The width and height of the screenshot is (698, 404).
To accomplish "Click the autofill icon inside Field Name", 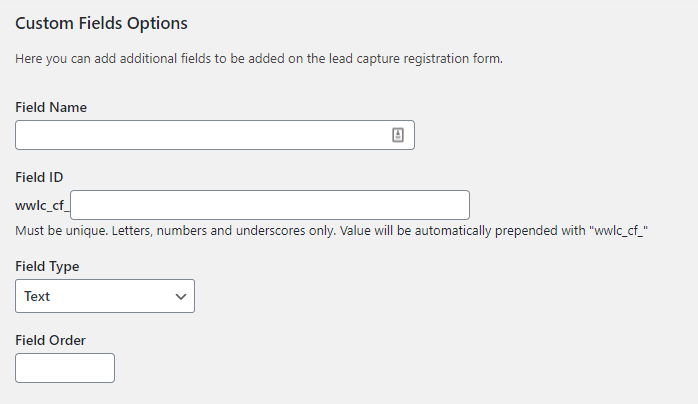I will coord(397,136).
